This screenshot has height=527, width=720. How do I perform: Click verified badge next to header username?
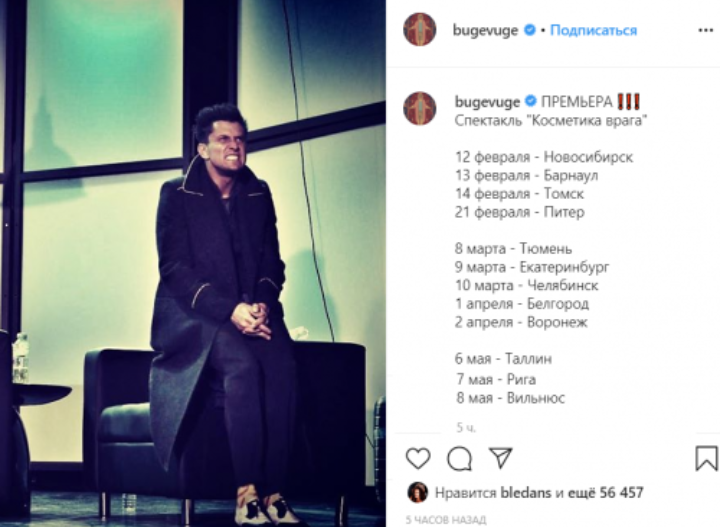pos(529,30)
